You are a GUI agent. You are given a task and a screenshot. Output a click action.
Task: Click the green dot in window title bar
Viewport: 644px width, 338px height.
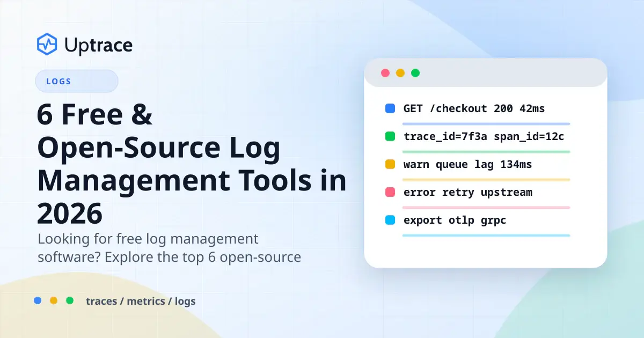coord(415,73)
